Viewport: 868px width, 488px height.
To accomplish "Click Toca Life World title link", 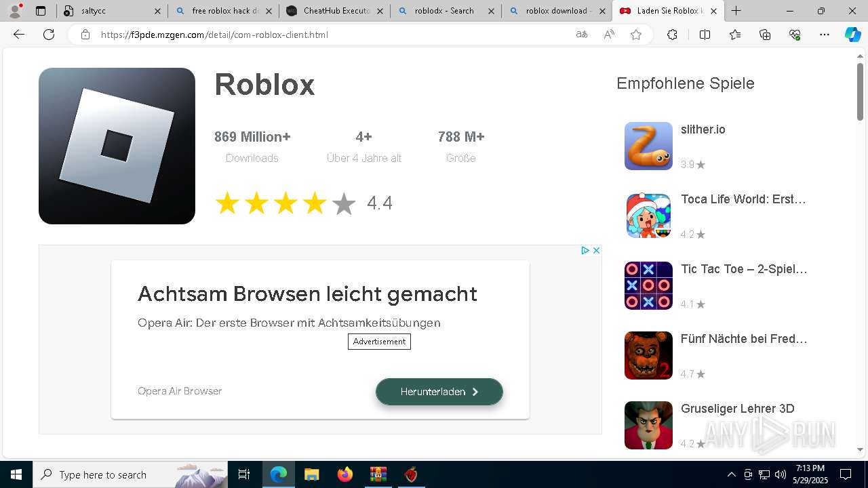I will point(743,199).
